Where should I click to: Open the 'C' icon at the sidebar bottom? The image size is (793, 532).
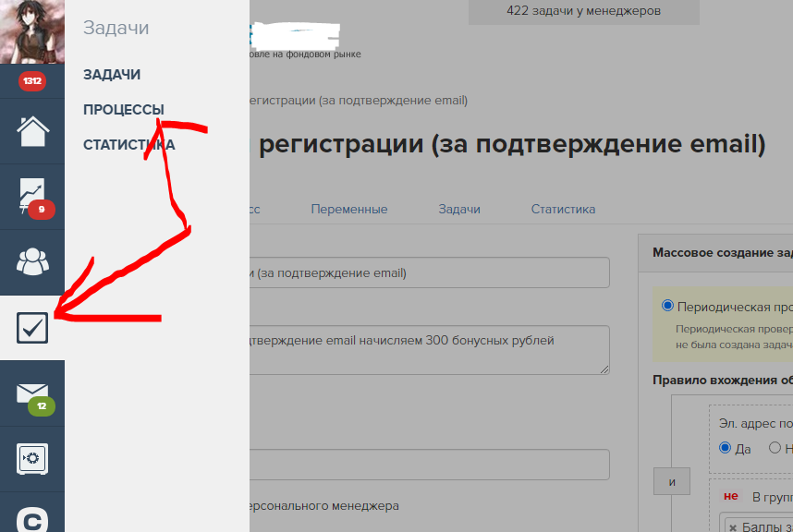31,520
